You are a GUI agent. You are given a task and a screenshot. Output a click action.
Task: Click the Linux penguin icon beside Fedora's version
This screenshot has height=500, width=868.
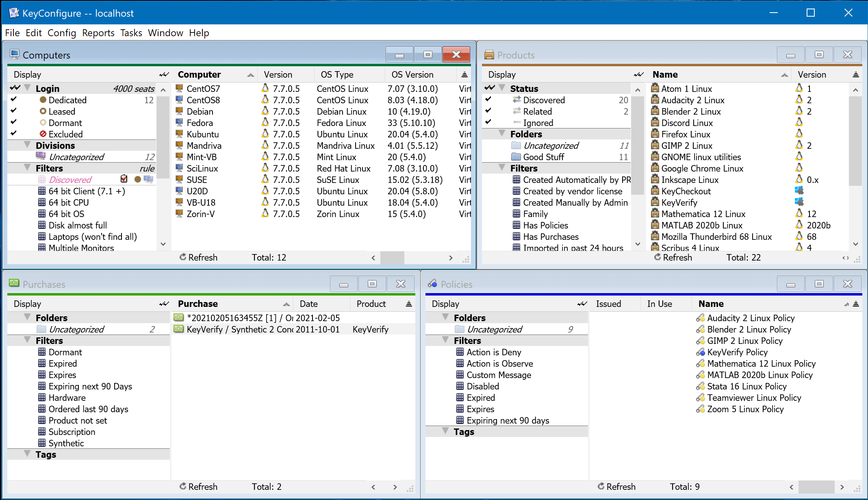(x=265, y=123)
